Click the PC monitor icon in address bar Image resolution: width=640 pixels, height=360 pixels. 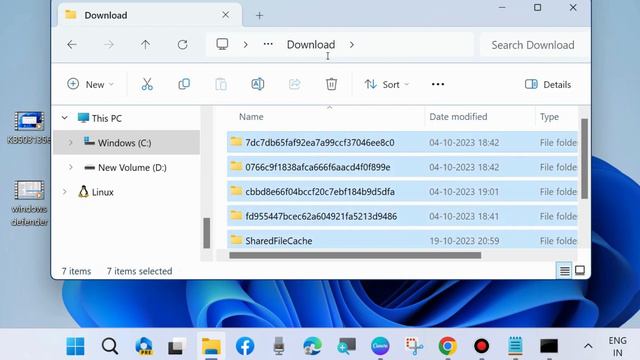coord(222,44)
